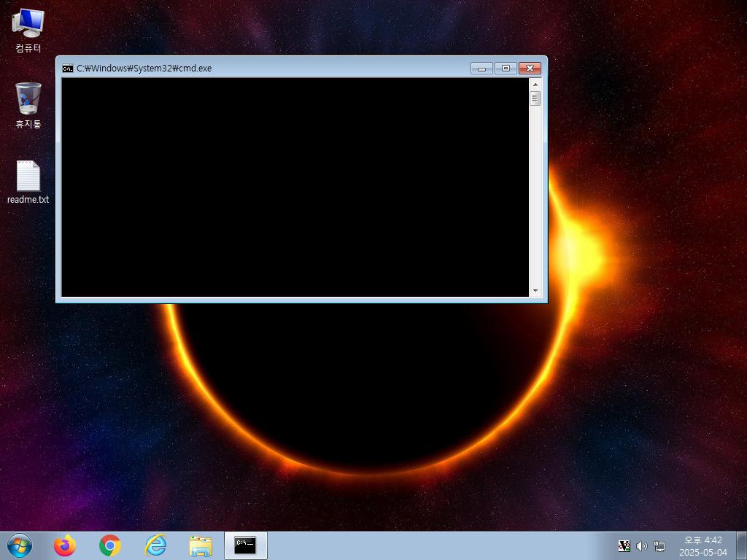Launch Google Chrome from the taskbar
The height and width of the screenshot is (560, 747).
[110, 545]
